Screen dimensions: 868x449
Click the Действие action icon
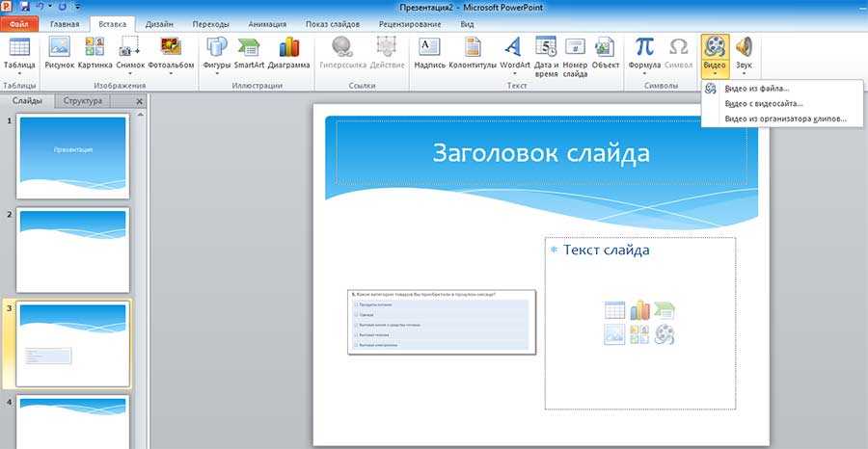point(387,46)
